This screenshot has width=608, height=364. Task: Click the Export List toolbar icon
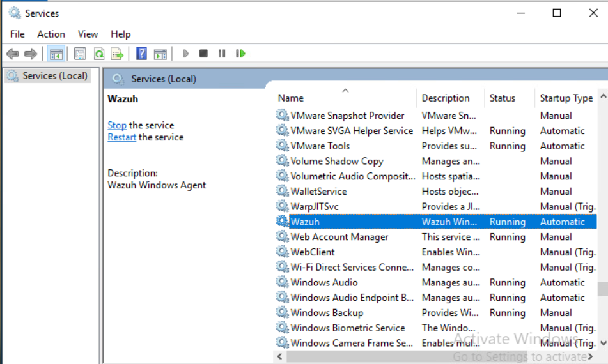[117, 54]
